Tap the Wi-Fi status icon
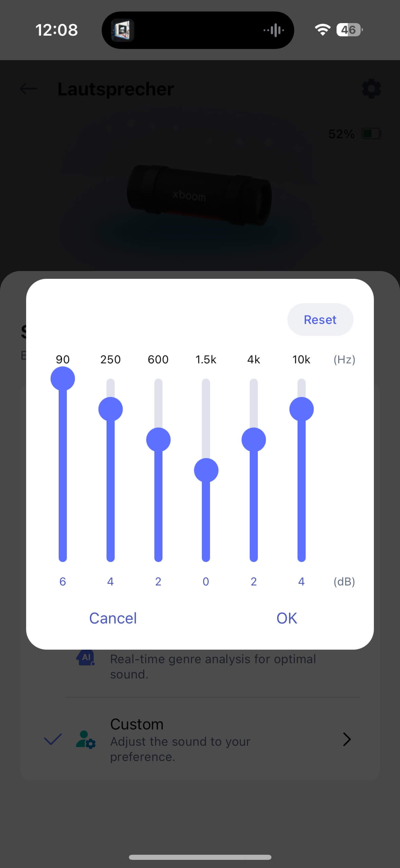The width and height of the screenshot is (400, 868). (x=322, y=30)
